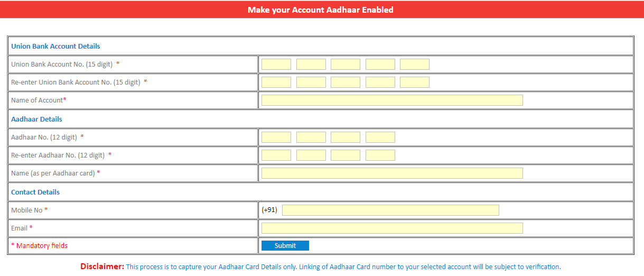Focus the Name of Account text field

(x=391, y=100)
